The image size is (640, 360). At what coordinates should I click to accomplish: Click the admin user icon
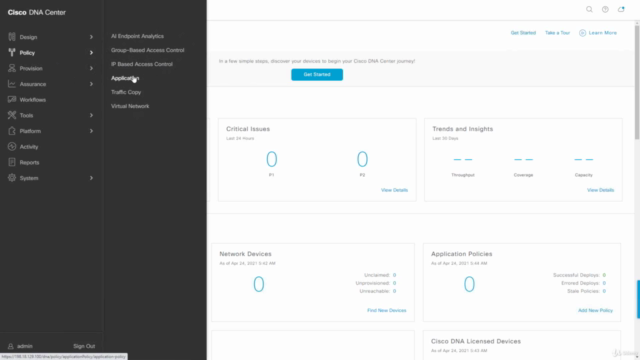coord(11,346)
